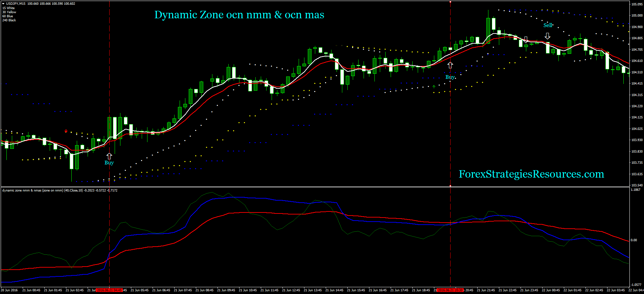Screen dimensions: 644x294
Task: Click the '20 Jun 2016' date on the time axis
Action: [x=9, y=290]
